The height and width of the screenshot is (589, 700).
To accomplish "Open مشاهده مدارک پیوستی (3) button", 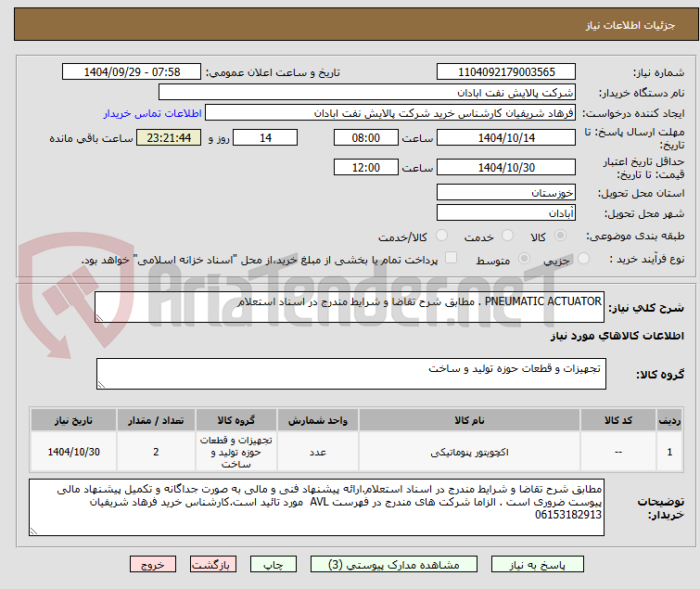I will pyautogui.click(x=394, y=565).
